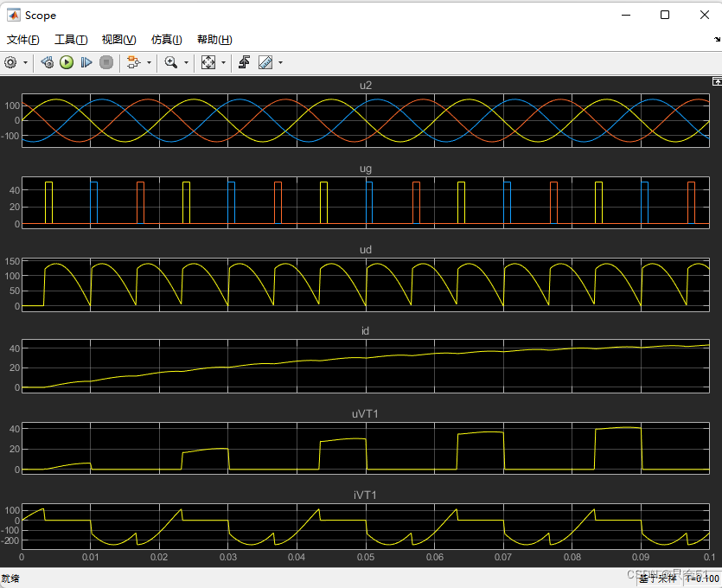The image size is (722, 588).
Task: Click the MATLAB logo in the title bar
Action: coord(13,15)
